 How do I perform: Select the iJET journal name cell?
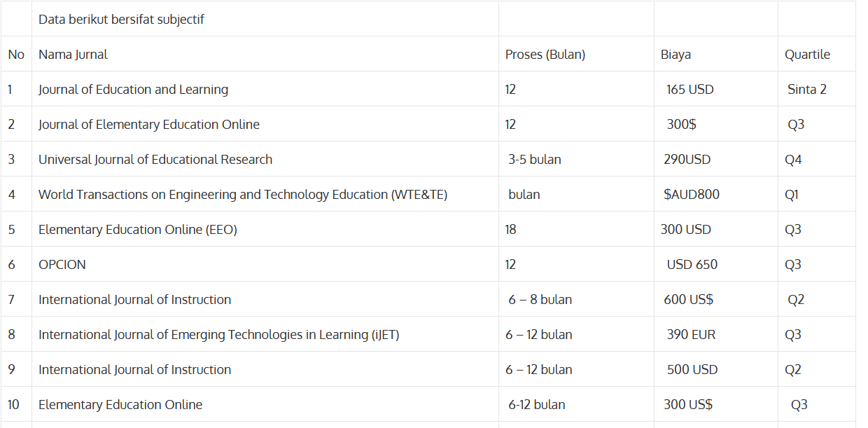218,335
